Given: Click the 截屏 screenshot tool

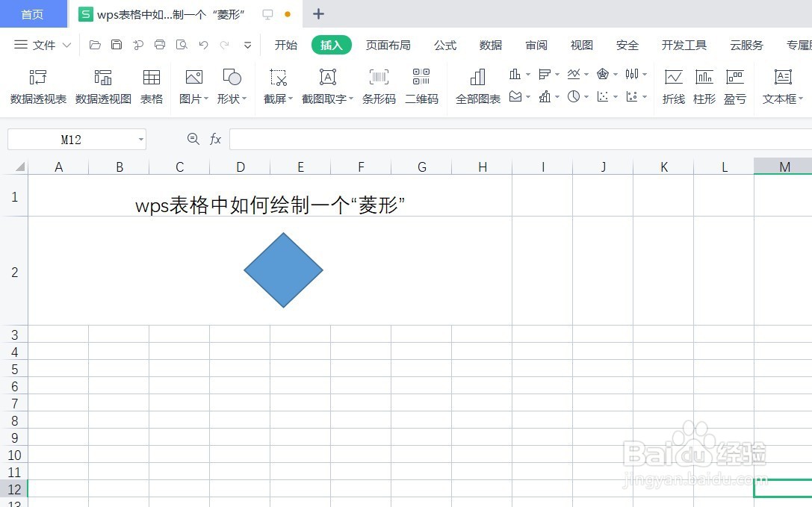Looking at the screenshot, I should [278, 87].
